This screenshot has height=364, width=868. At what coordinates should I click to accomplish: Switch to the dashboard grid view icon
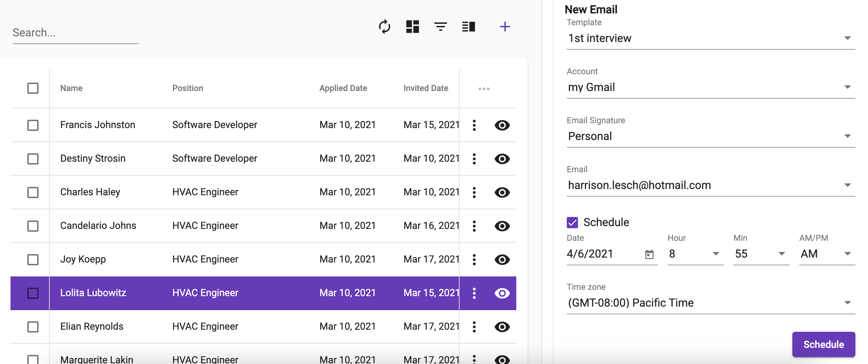pyautogui.click(x=412, y=27)
